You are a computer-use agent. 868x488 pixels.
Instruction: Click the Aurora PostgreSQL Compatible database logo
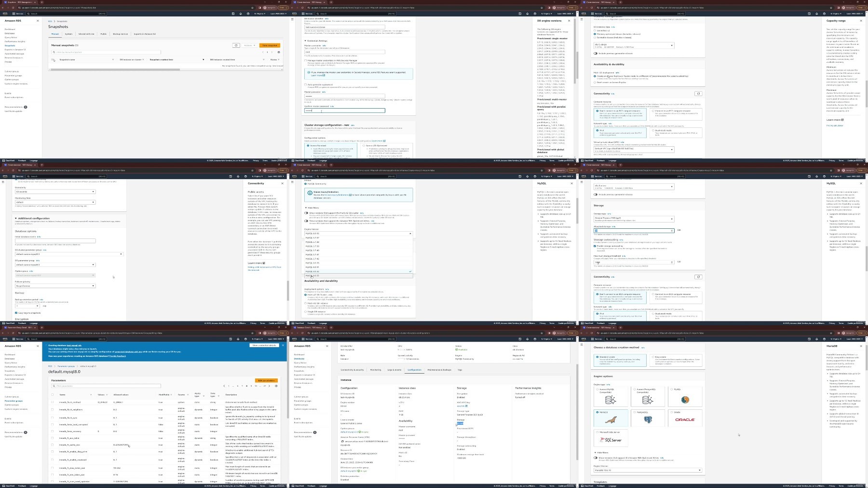click(x=648, y=400)
